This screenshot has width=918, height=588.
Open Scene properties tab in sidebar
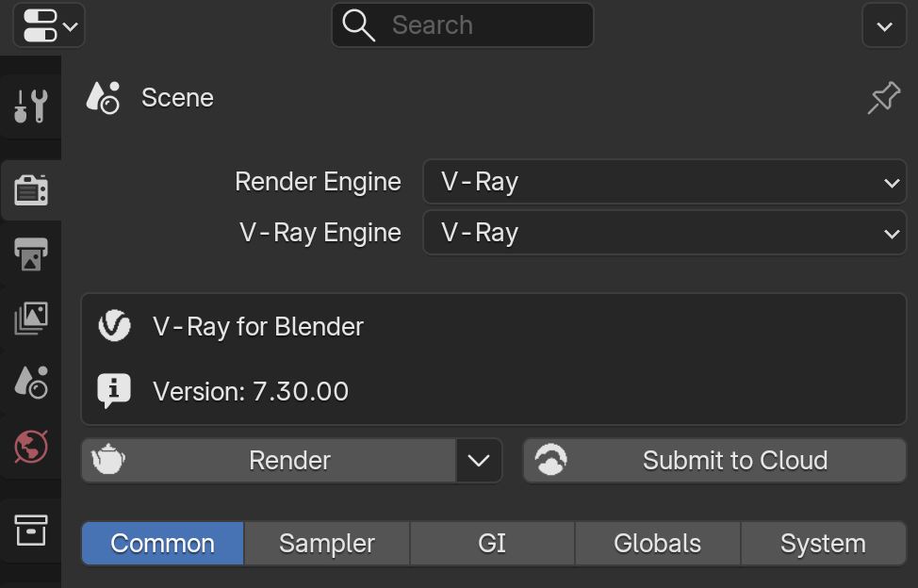[30, 382]
